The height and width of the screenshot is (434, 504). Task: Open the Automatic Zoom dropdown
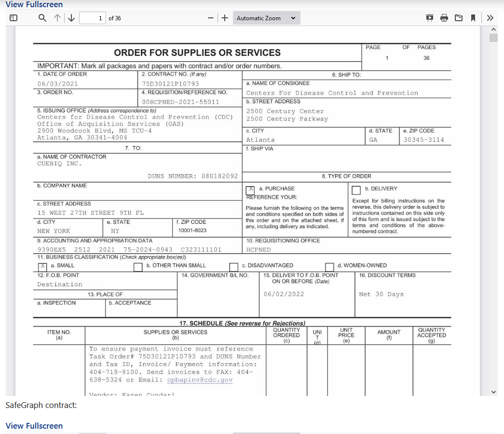point(266,18)
